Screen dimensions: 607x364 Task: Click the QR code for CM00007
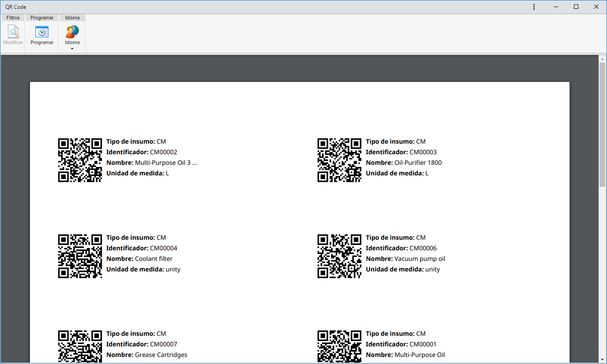tap(80, 346)
